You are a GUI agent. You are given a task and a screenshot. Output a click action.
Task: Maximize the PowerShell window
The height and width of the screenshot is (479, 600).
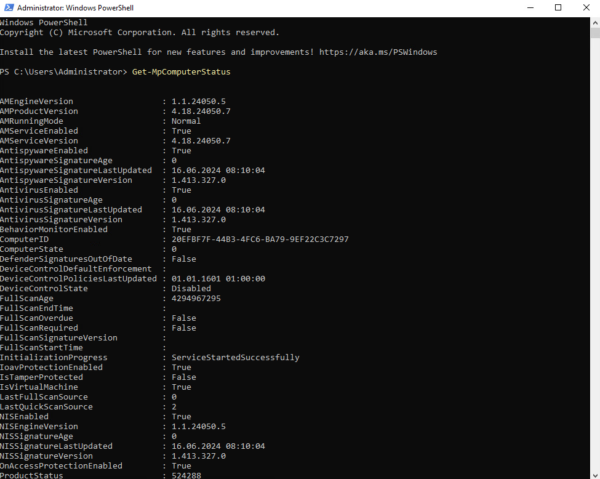[x=558, y=8]
